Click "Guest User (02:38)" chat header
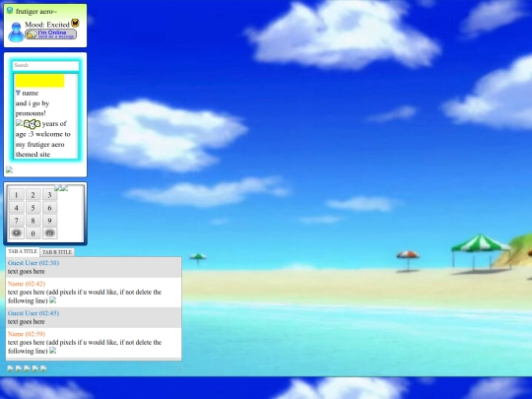This screenshot has height=399, width=532. (x=33, y=263)
